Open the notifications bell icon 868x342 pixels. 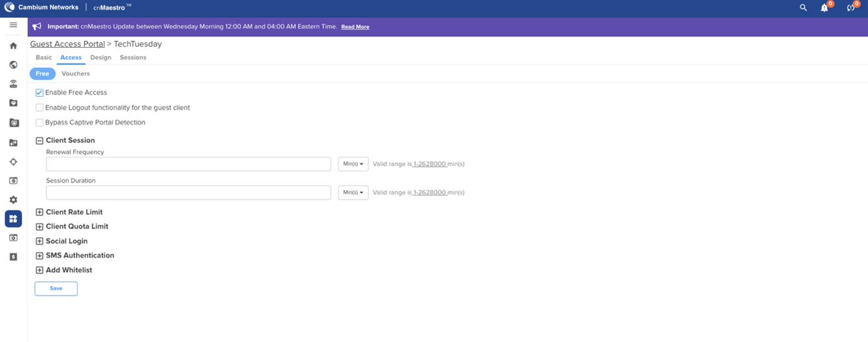pos(825,8)
